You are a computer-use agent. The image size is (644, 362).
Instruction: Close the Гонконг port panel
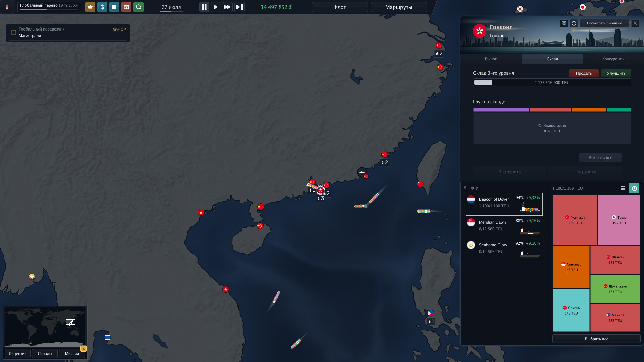point(635,23)
